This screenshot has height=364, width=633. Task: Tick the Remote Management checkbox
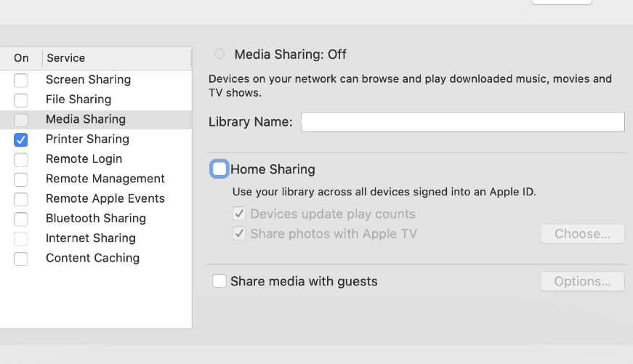point(21,179)
